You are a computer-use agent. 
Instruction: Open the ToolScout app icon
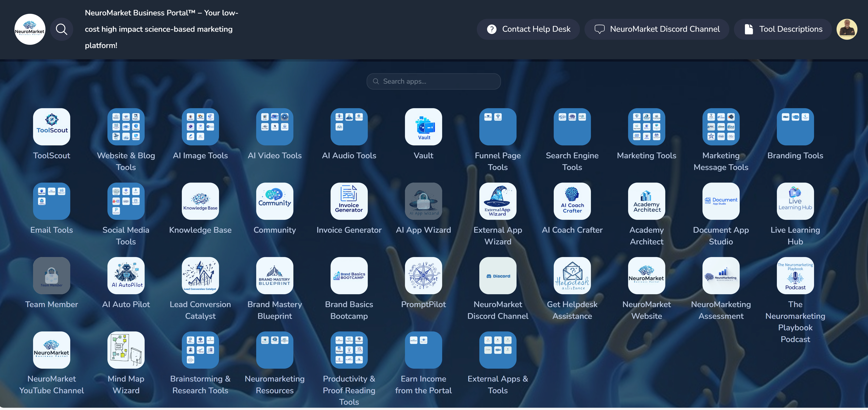[x=52, y=127]
